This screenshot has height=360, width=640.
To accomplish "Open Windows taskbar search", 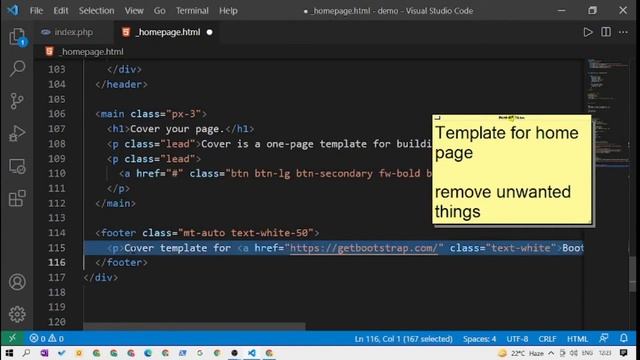I will (x=27, y=353).
